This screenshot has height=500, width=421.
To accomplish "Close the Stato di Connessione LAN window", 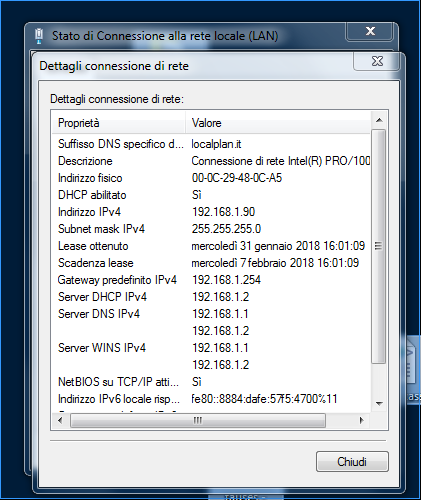I will coord(370,31).
